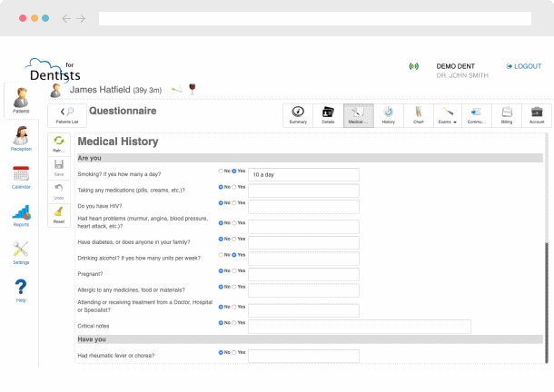554x392 pixels.
Task: Expand the Exams dropdown menu
Action: click(x=446, y=114)
